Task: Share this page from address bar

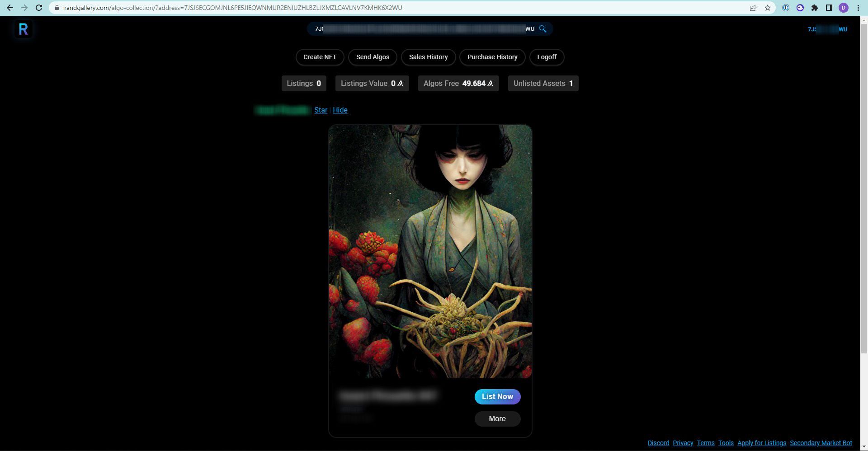Action: (753, 8)
